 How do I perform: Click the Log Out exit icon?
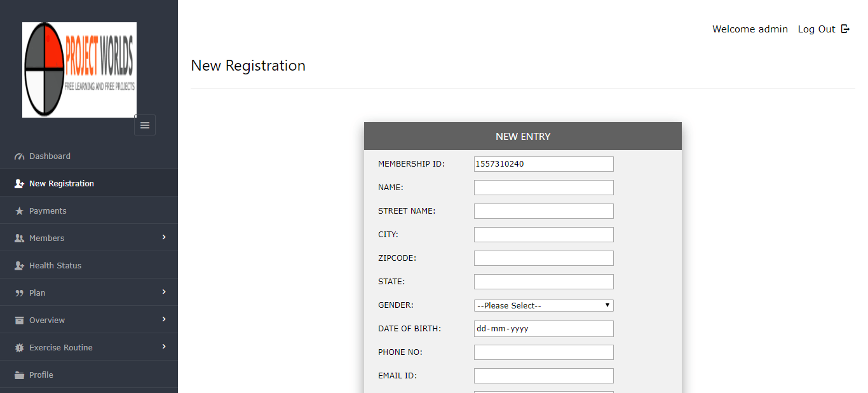click(x=845, y=29)
